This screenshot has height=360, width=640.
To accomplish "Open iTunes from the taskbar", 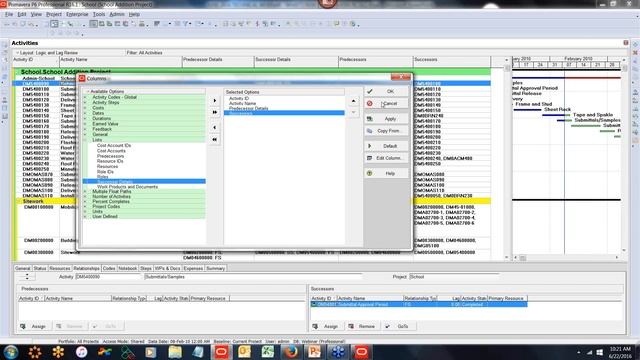I will [x=81, y=352].
